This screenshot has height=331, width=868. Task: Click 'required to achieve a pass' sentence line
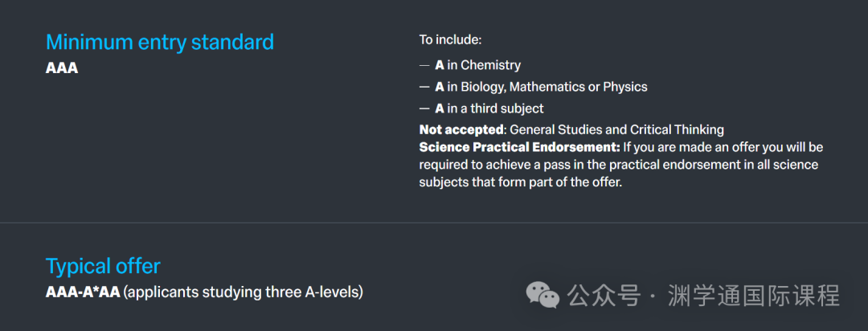[x=619, y=165]
